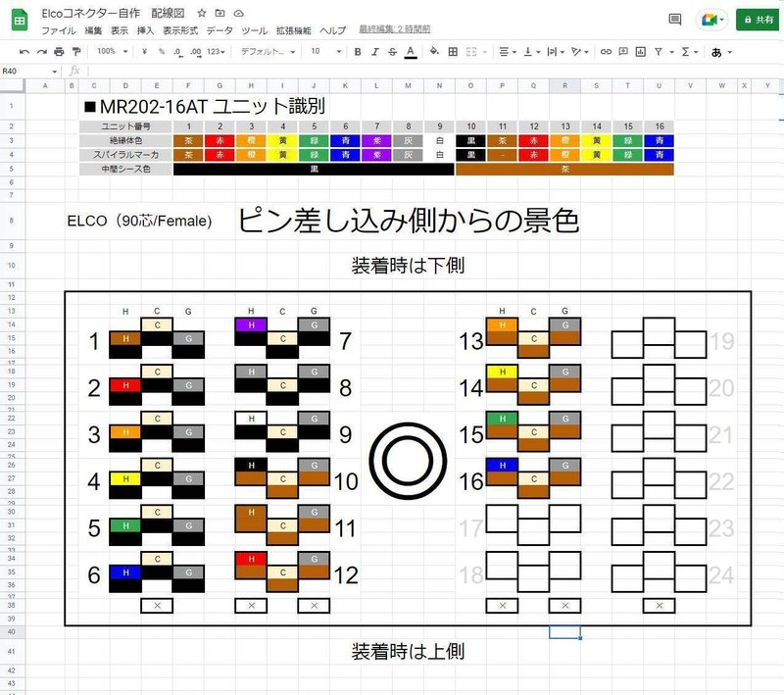The image size is (784, 695).
Task: Apply bold formatting
Action: point(359,51)
